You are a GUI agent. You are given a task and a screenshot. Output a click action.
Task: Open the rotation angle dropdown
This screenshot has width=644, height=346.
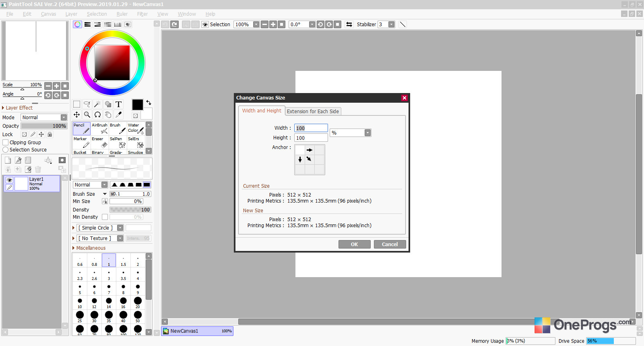point(312,25)
